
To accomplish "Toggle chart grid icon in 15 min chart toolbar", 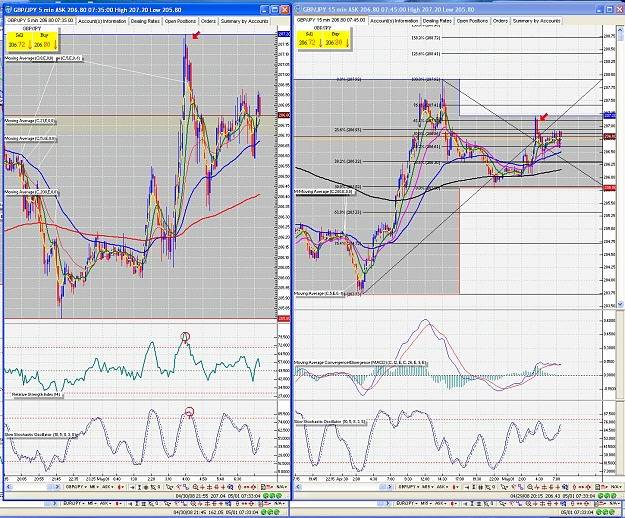I will (480, 487).
